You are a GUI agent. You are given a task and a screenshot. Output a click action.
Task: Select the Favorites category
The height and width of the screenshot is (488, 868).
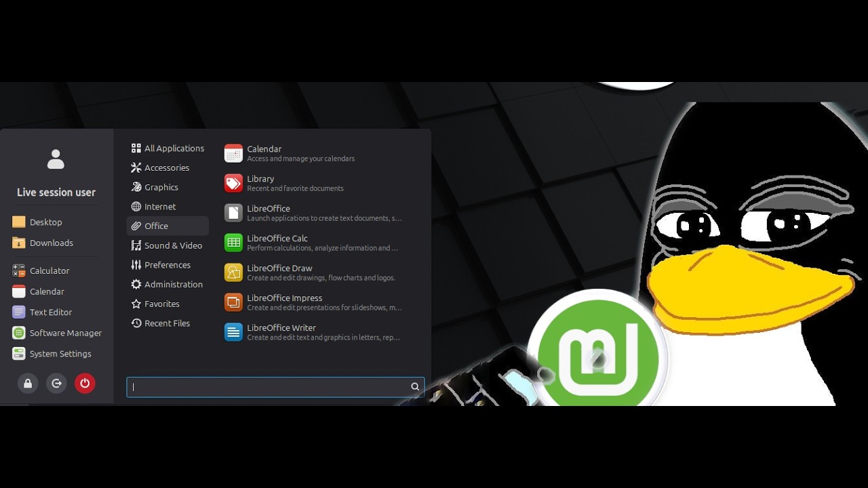167,304
